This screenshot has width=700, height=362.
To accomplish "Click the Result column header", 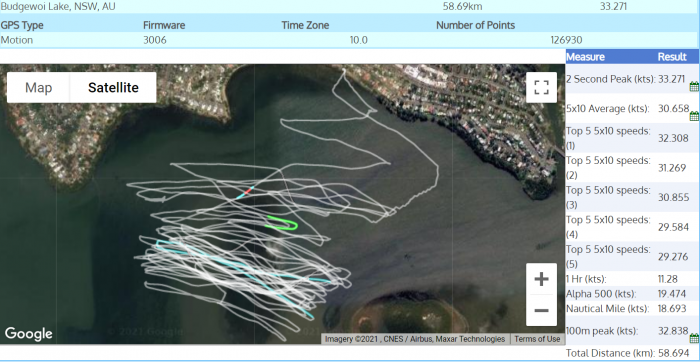I will pyautogui.click(x=672, y=57).
